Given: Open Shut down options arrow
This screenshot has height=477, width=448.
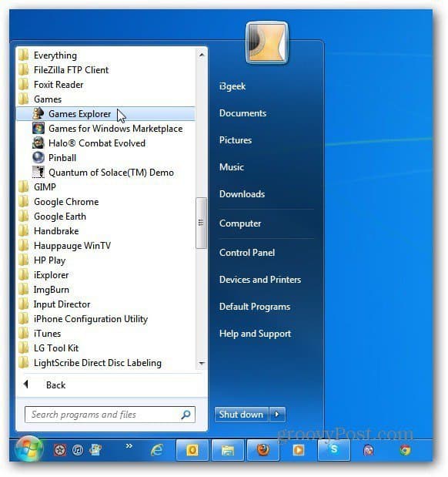Looking at the screenshot, I should 277,415.
